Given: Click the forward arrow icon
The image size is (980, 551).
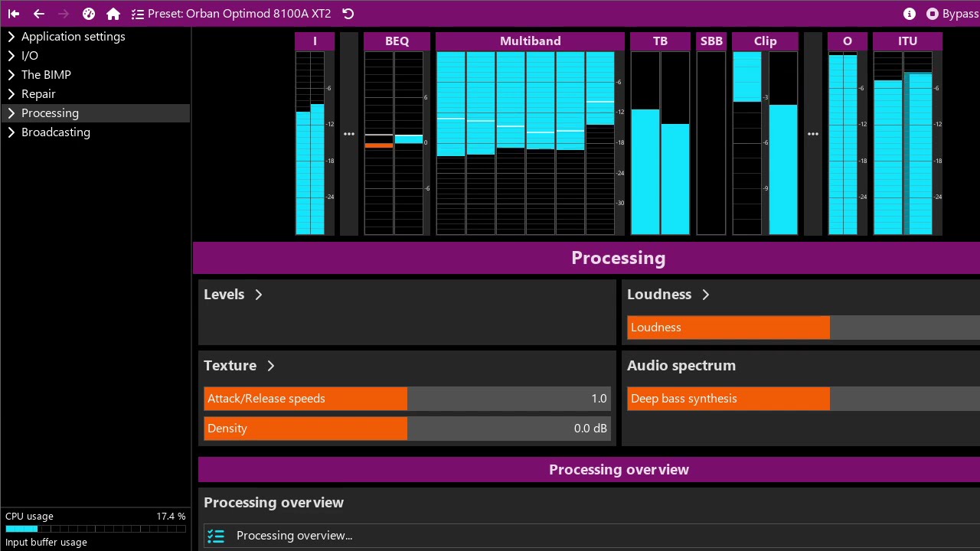Looking at the screenshot, I should (x=64, y=14).
